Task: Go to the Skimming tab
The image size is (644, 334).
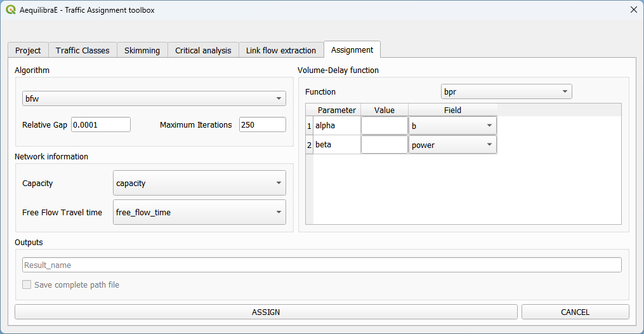Action: (142, 50)
